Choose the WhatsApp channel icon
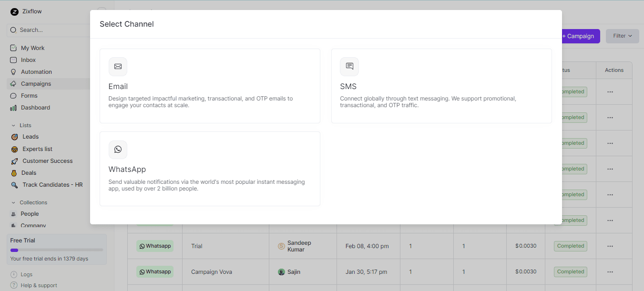 pos(118,150)
